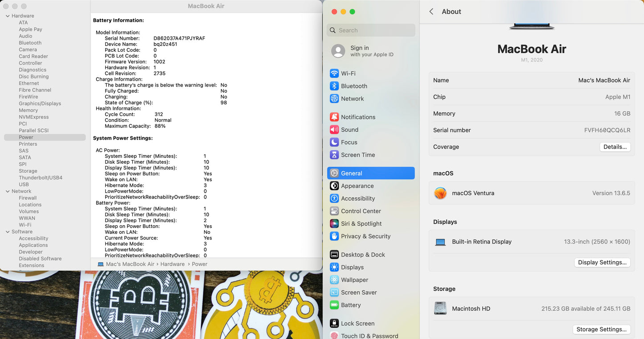Go back using the About chevron

click(431, 12)
